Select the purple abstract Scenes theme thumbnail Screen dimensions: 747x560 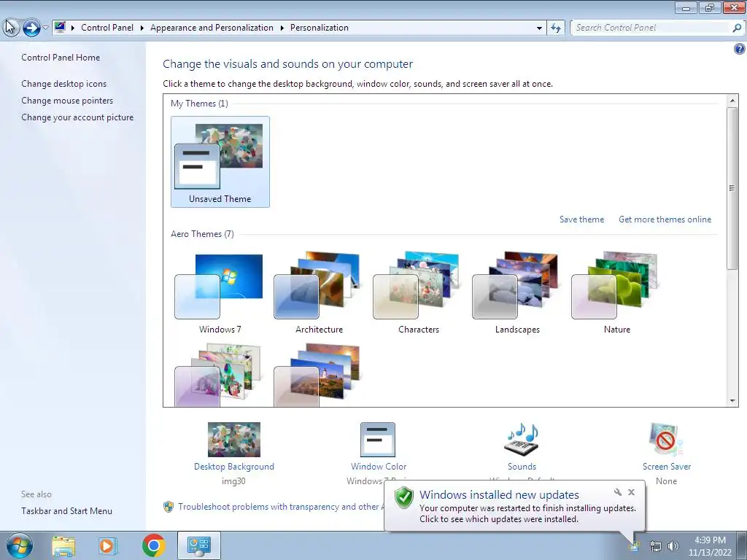coord(218,375)
